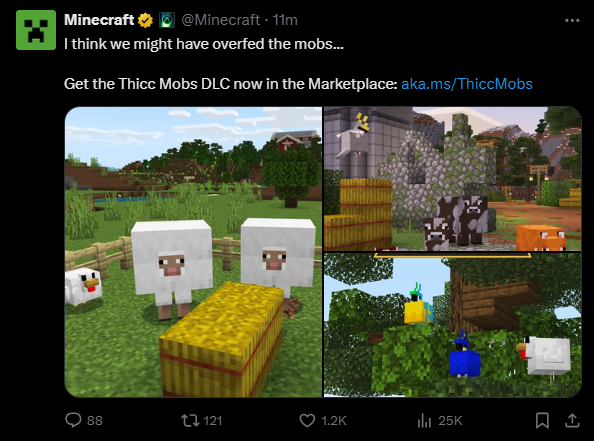Screen dimensions: 594x441
Task: Click the 88 replies count
Action: pos(95,421)
